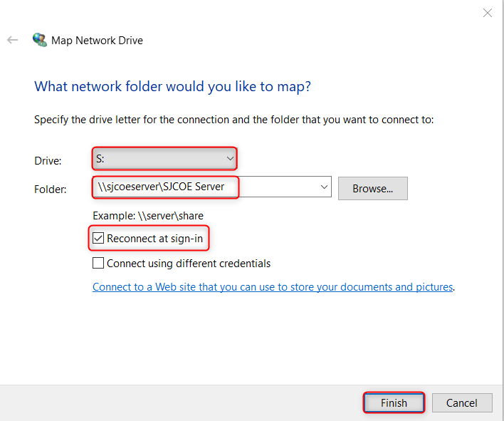Click 'Connect using different credentials' label text

[x=189, y=264]
